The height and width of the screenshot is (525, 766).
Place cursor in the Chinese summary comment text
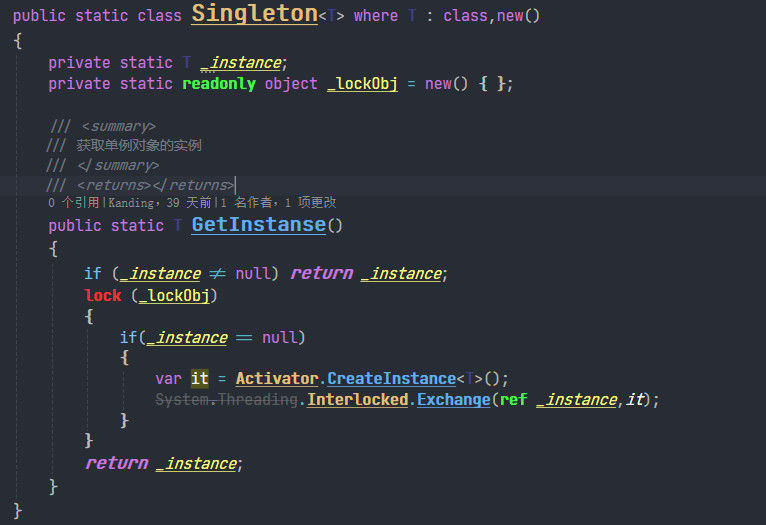pos(139,146)
